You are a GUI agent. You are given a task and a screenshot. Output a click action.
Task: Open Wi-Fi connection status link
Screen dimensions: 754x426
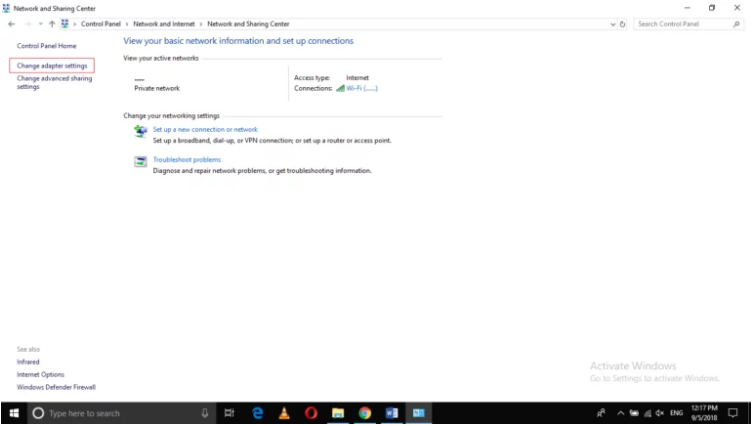point(361,88)
